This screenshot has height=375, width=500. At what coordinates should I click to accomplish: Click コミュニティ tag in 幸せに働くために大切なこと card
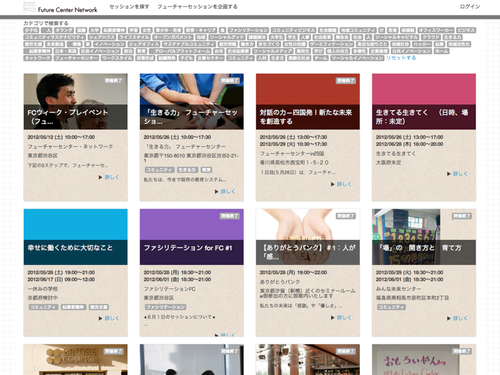click(43, 307)
